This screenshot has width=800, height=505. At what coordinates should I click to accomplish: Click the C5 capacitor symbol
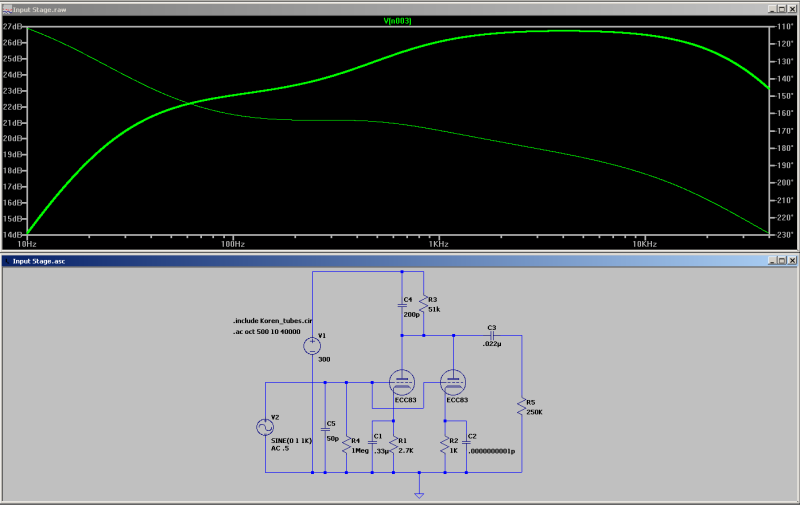[325, 430]
